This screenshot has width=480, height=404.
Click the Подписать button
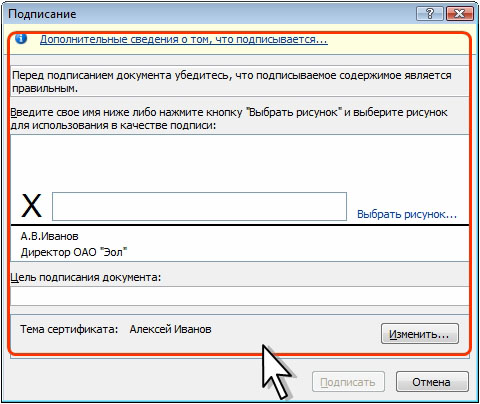(x=348, y=382)
